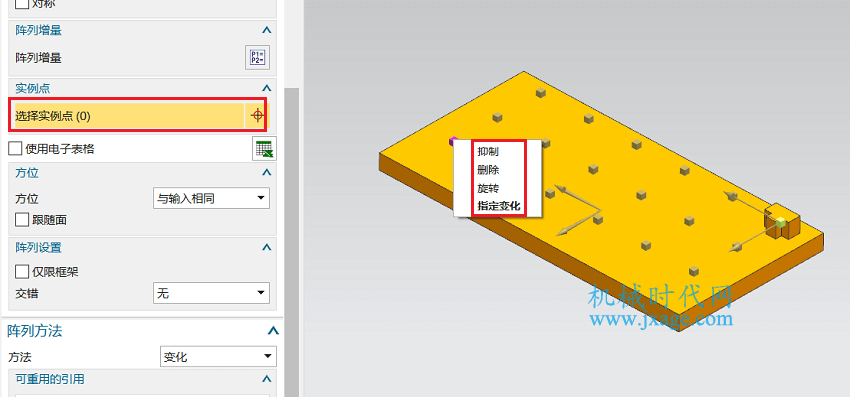Click the magenta instance point on the plate

(453, 142)
